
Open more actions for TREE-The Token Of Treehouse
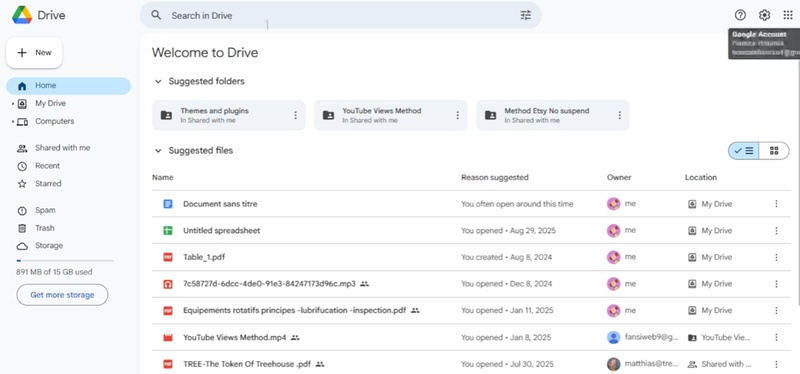coord(776,364)
